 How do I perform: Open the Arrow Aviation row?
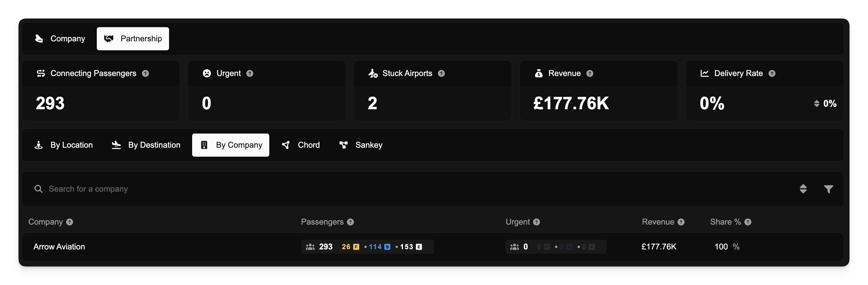(59, 247)
